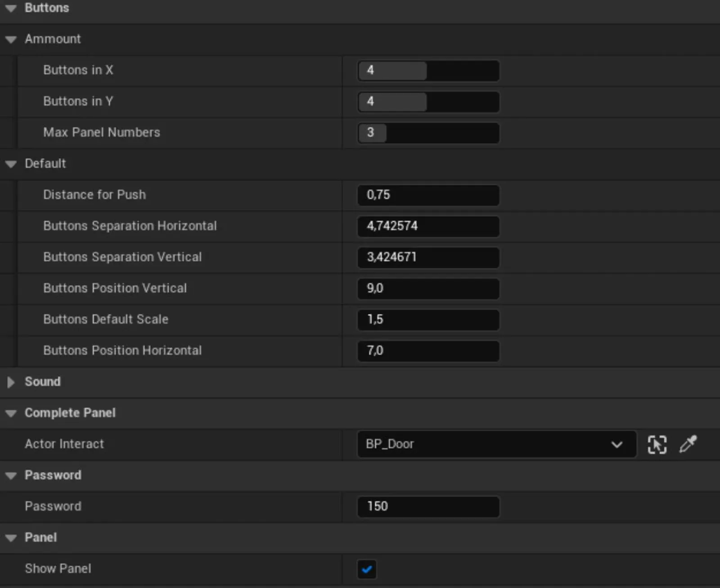Click the select actor from scene icon
This screenshot has width=720, height=588.
pos(657,444)
